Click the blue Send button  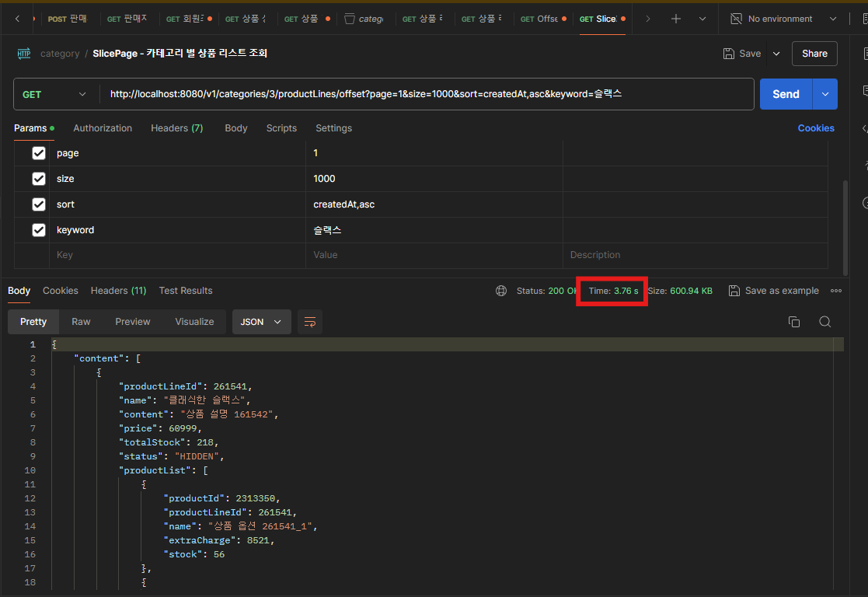(786, 94)
